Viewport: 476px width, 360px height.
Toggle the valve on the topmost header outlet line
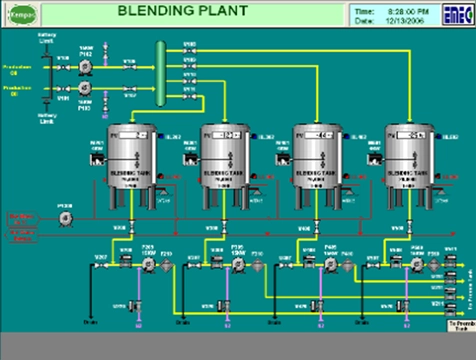click(x=190, y=51)
